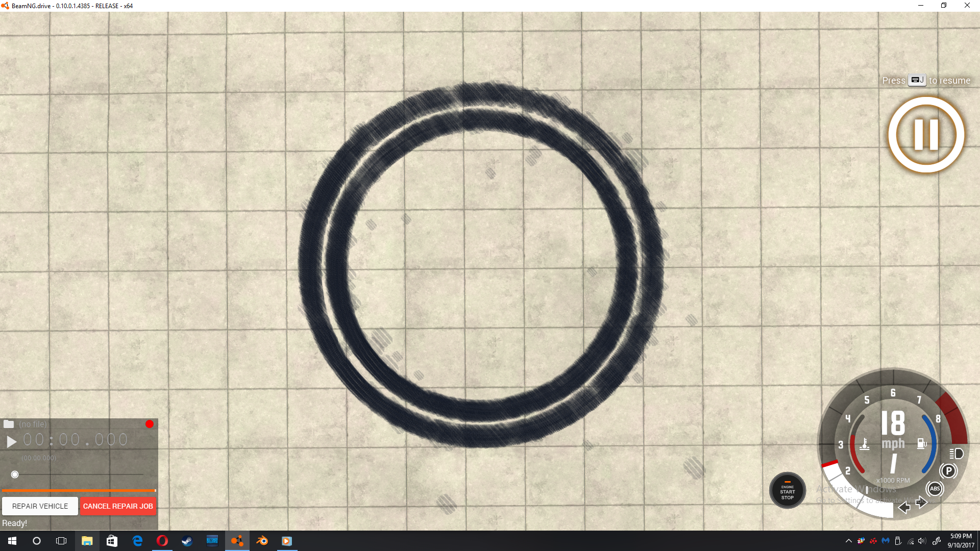This screenshot has height=551, width=980.
Task: Click the red cherries tray icon
Action: pos(873,541)
